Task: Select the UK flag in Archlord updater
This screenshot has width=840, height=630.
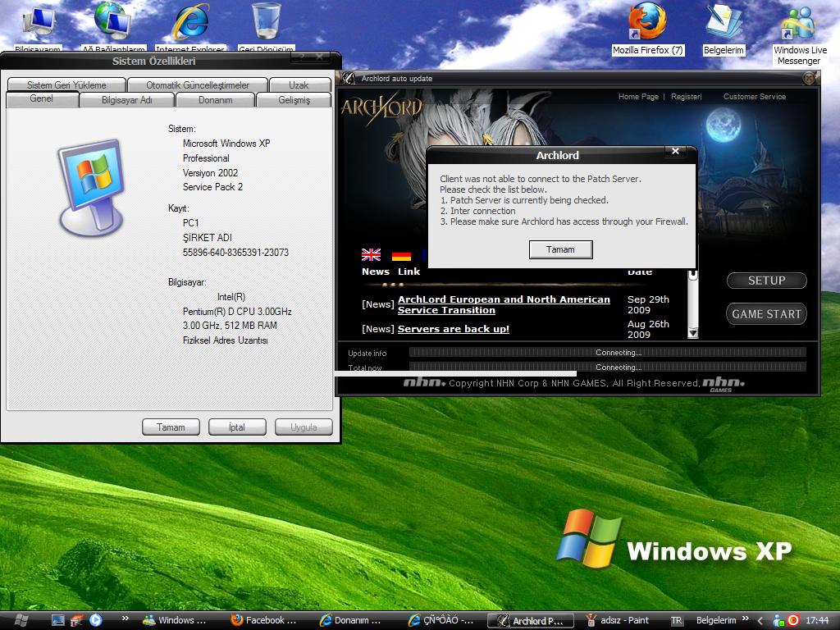Action: click(x=372, y=254)
